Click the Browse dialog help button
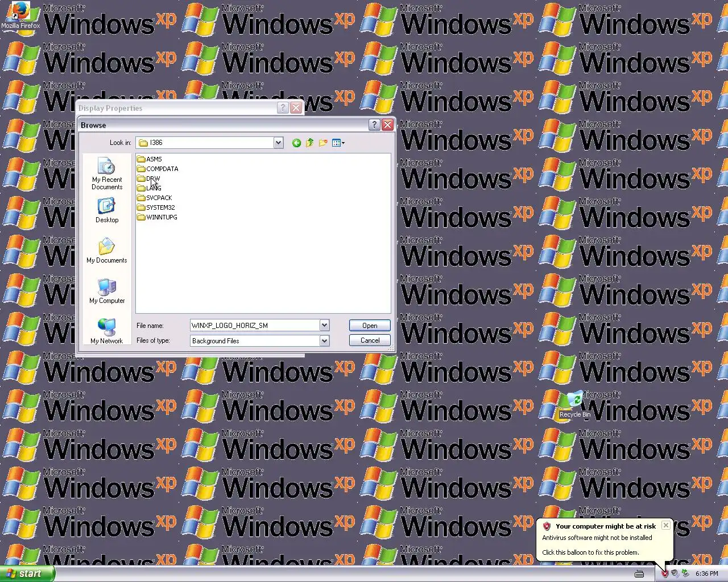This screenshot has height=582, width=728. [x=374, y=125]
